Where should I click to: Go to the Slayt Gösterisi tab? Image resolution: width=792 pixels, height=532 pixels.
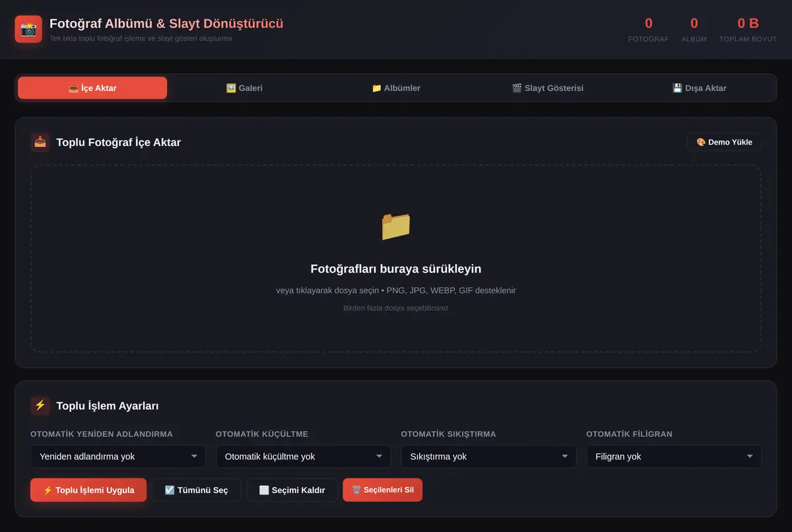548,88
